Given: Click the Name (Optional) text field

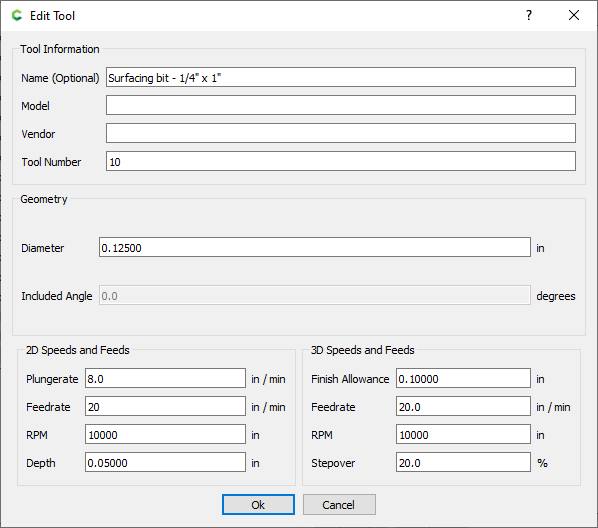Looking at the screenshot, I should point(341,77).
